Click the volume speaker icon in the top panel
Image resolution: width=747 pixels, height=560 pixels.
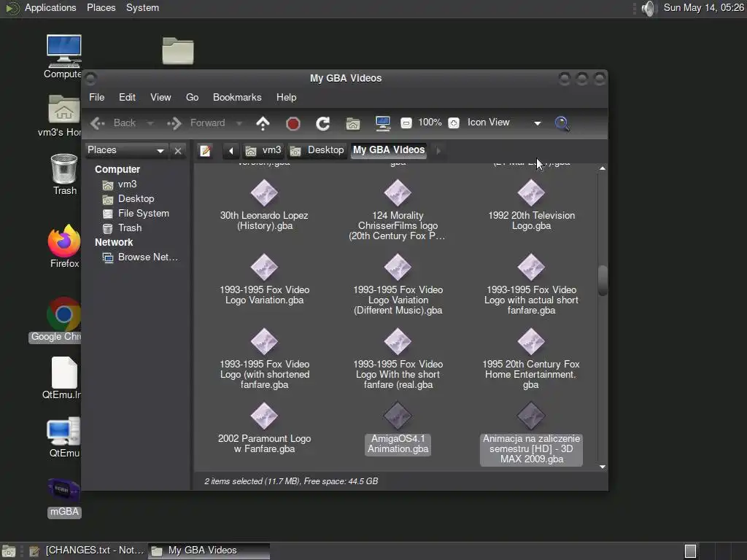[x=649, y=8]
